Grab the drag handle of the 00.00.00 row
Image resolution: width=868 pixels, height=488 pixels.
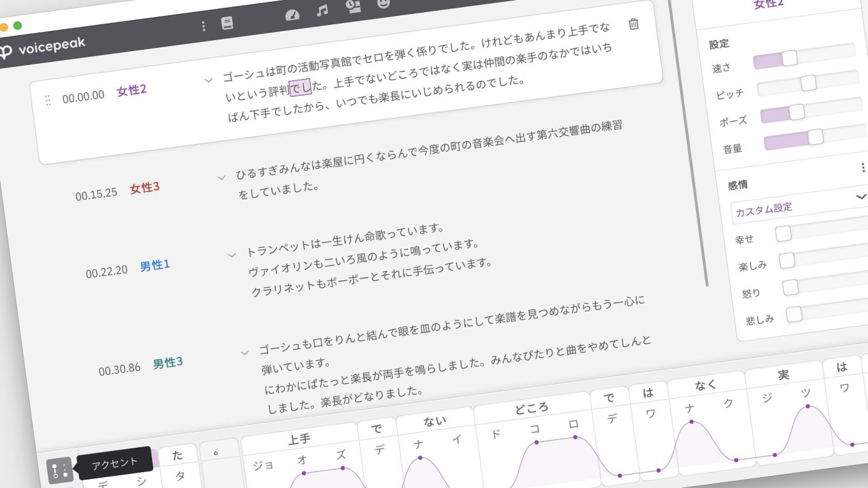48,100
